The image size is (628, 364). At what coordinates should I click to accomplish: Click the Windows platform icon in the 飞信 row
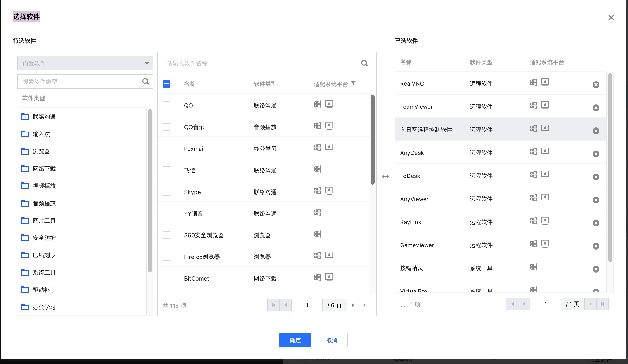pos(318,169)
